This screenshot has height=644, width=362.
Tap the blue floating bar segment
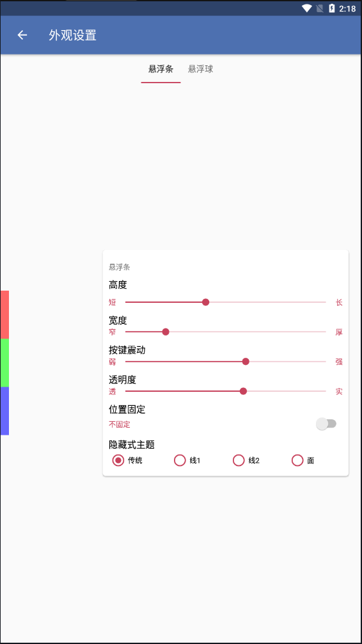click(4, 411)
